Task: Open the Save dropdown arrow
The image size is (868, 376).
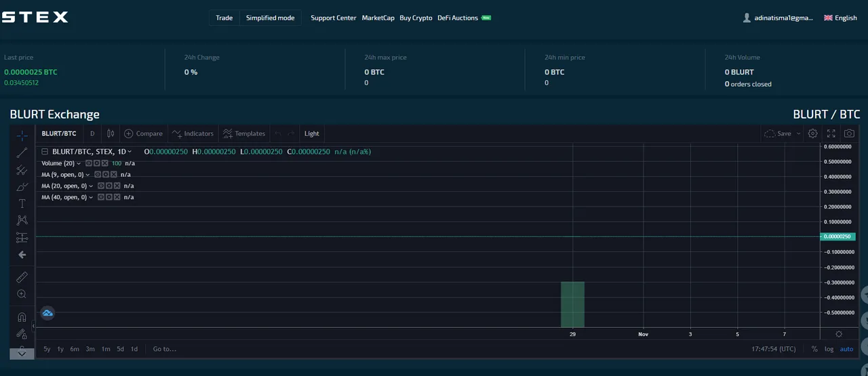Action: 798,133
